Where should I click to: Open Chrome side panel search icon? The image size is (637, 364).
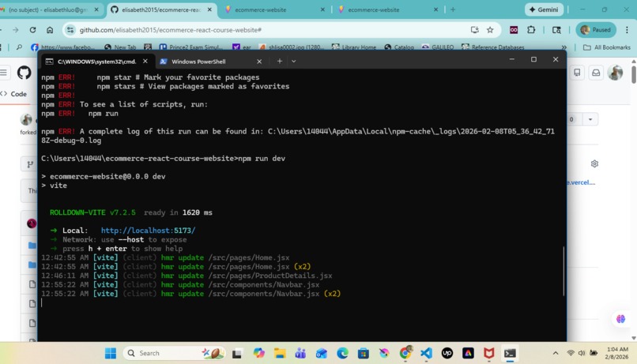[x=556, y=30]
